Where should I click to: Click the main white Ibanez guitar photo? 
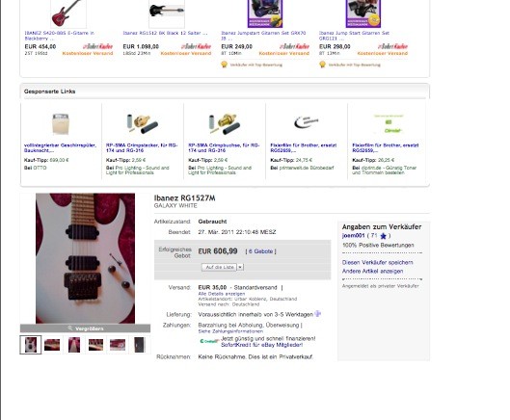85,258
